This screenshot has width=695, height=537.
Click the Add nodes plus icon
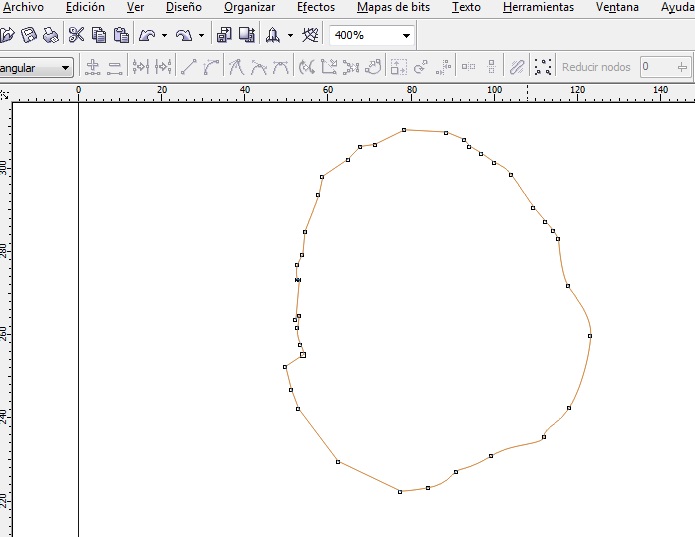pos(93,67)
